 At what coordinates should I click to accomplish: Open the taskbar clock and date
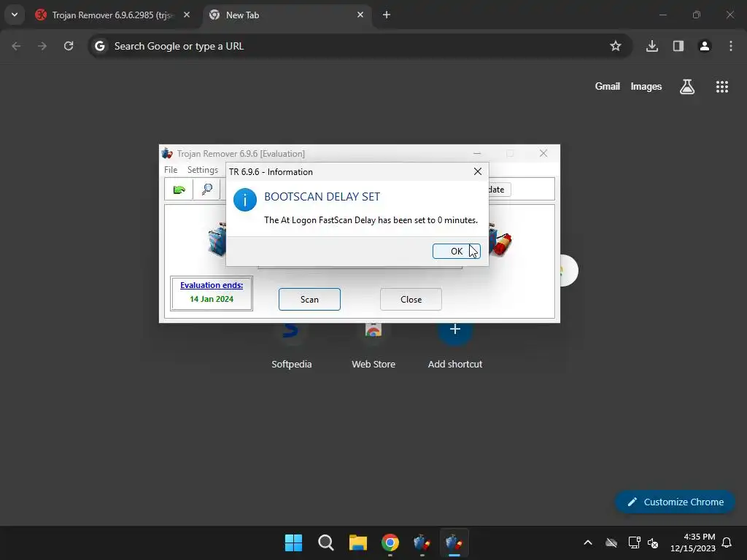693,542
